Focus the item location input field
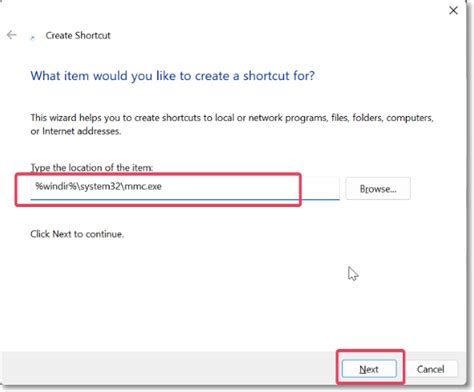 185,188
